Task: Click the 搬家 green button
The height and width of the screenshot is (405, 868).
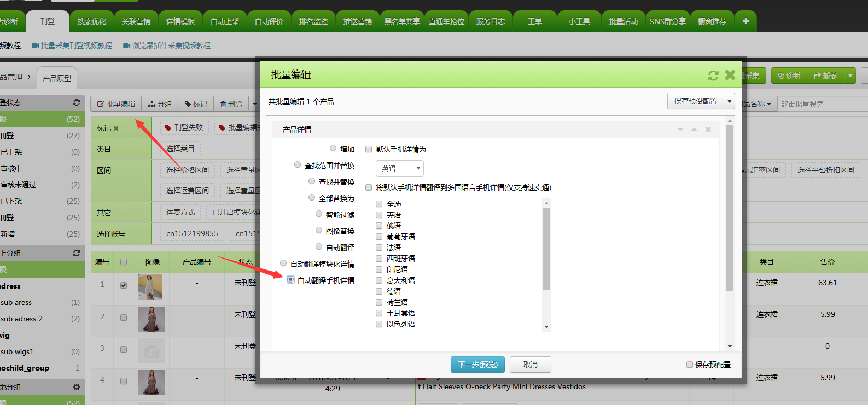Action: click(825, 75)
